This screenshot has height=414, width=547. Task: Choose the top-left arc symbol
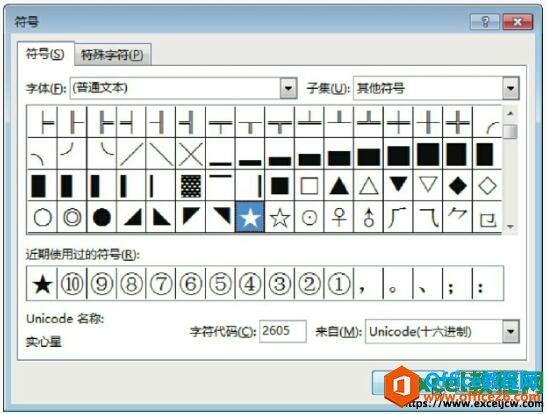487,122
